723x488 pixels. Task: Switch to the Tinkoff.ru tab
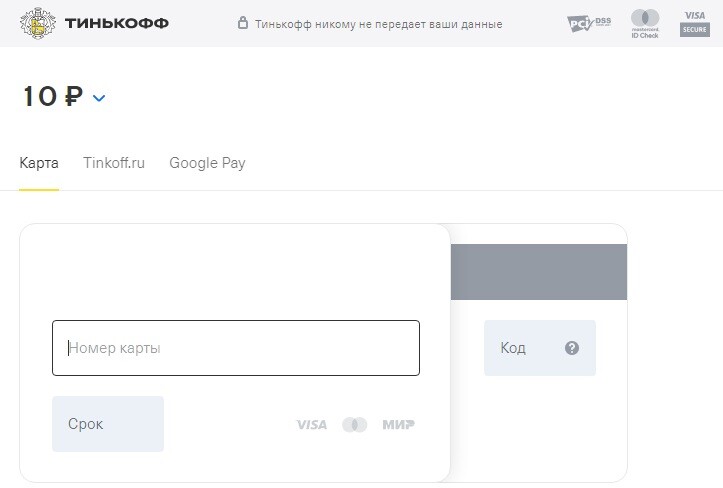coord(114,163)
